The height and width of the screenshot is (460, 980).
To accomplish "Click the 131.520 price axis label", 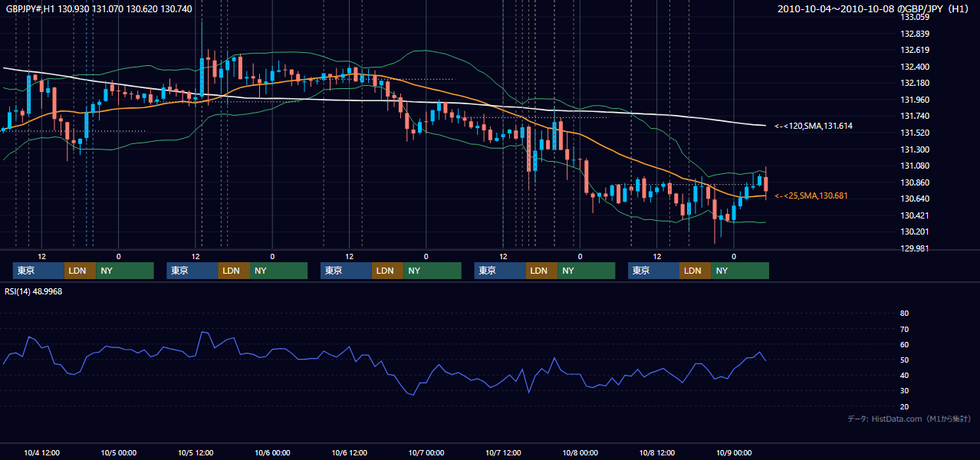I will coord(916,133).
